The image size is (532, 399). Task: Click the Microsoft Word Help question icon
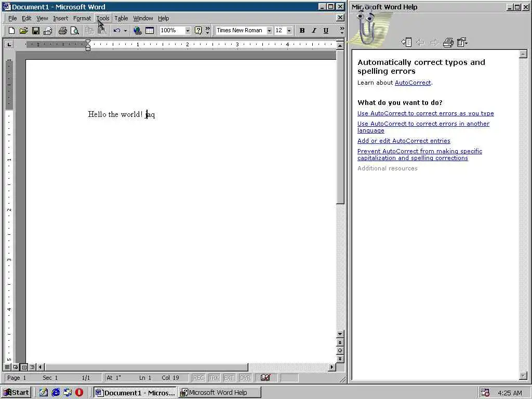198,31
